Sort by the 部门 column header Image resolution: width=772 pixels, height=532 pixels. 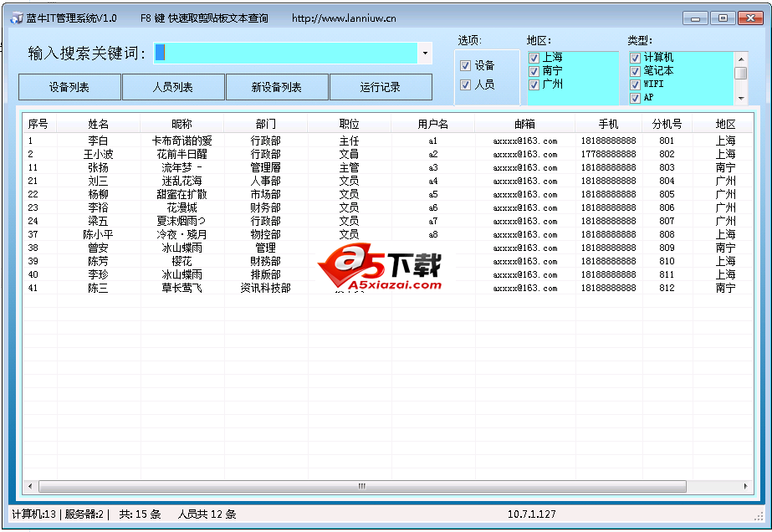pos(266,124)
